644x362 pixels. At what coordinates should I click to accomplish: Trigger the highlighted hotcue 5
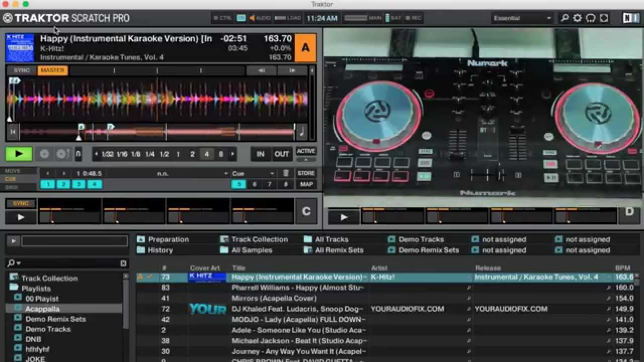[238, 185]
